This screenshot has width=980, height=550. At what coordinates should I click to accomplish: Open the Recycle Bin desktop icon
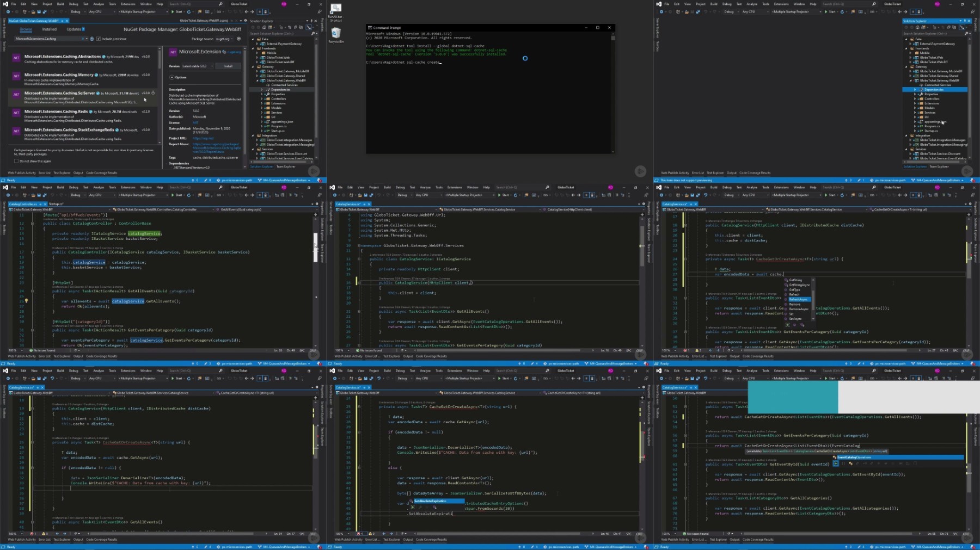point(336,34)
